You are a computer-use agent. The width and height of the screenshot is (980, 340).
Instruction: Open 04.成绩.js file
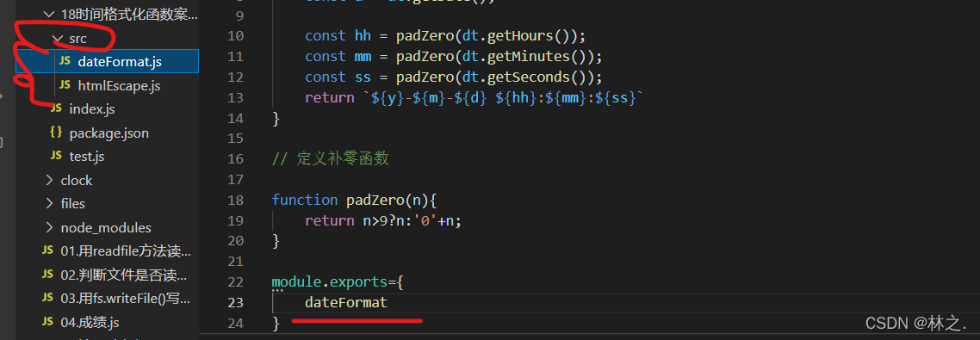click(90, 323)
